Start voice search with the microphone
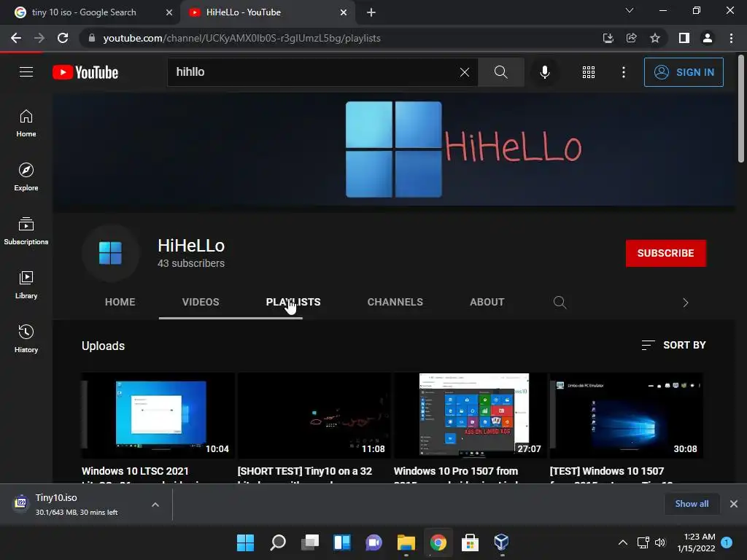The height and width of the screenshot is (560, 747). (544, 72)
